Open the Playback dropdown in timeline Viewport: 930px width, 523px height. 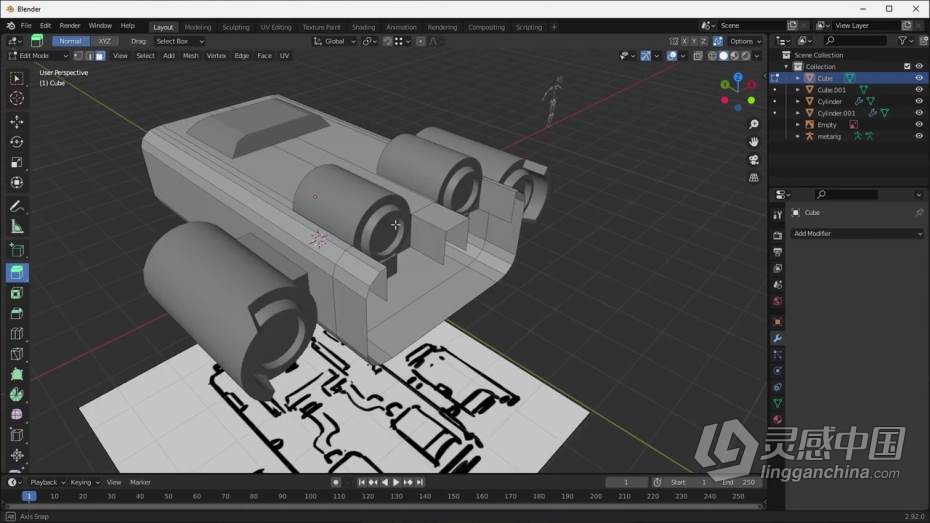point(47,483)
